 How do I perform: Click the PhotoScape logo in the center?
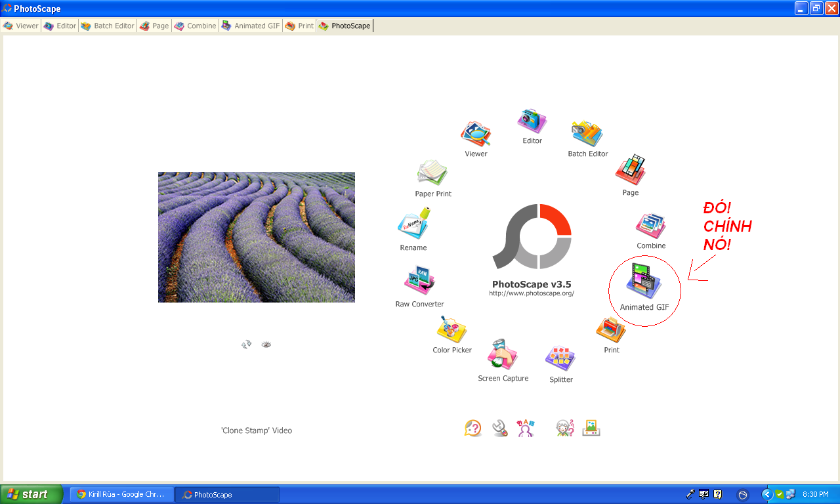pyautogui.click(x=532, y=236)
